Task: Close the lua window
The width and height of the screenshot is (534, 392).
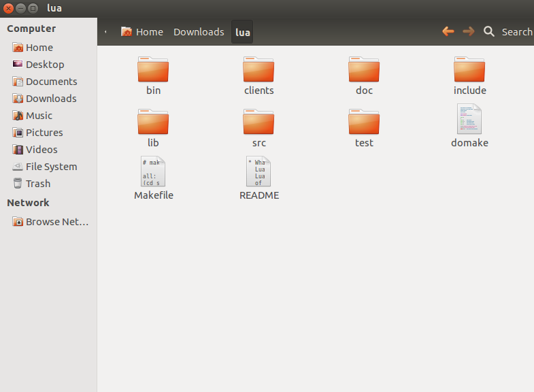Action: pos(8,8)
